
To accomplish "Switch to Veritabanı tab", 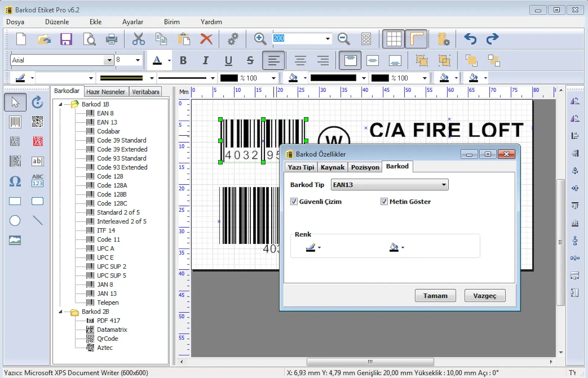I will pos(146,92).
